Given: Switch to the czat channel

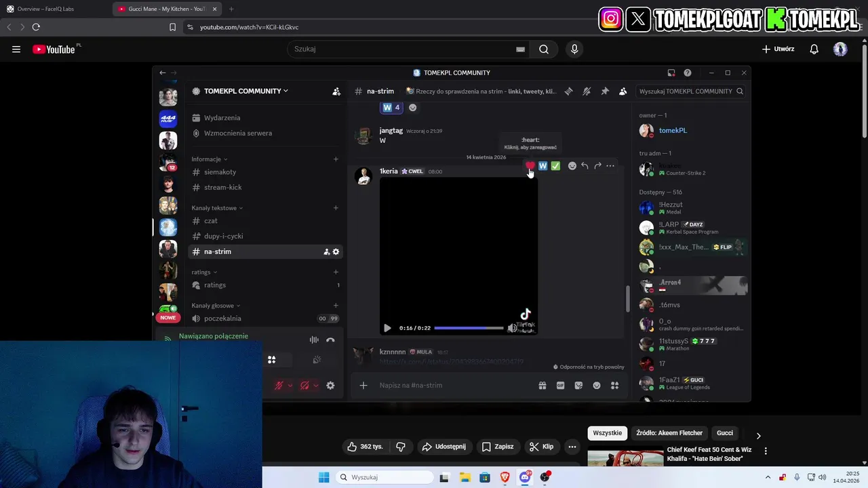Looking at the screenshot, I should pyautogui.click(x=265, y=221).
